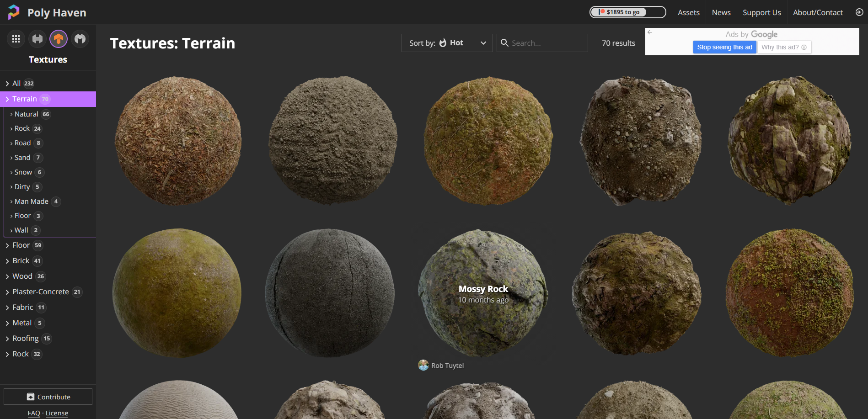Open the About/Contact page
Image resolution: width=868 pixels, height=419 pixels.
(x=818, y=12)
